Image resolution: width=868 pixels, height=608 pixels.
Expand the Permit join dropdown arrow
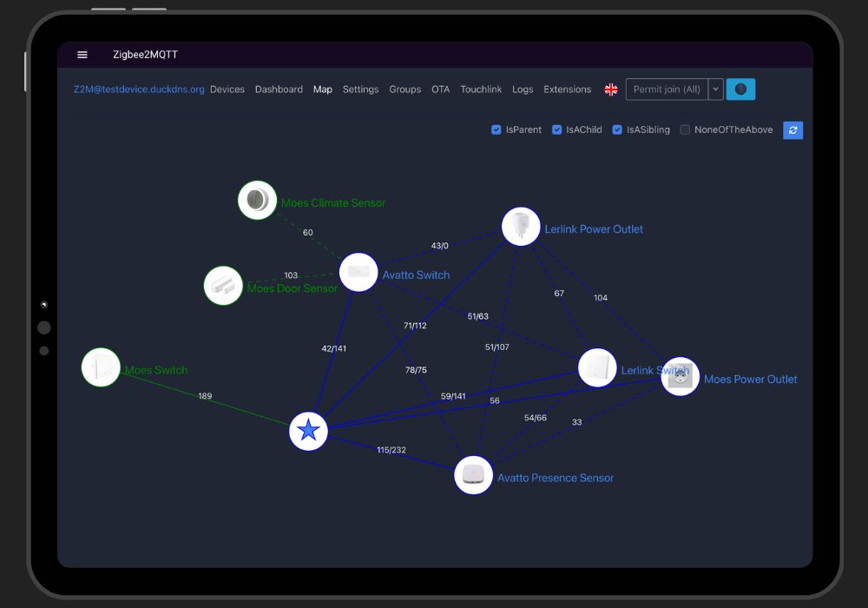coord(715,89)
